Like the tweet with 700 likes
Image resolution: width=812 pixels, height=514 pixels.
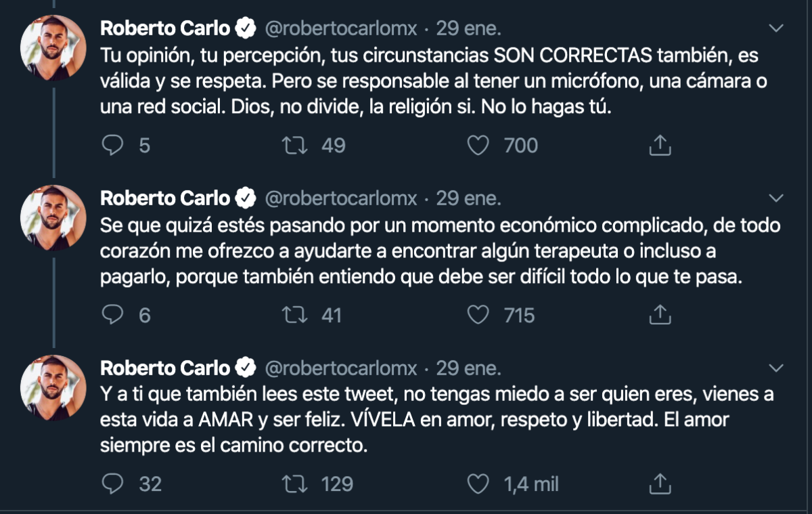479,144
